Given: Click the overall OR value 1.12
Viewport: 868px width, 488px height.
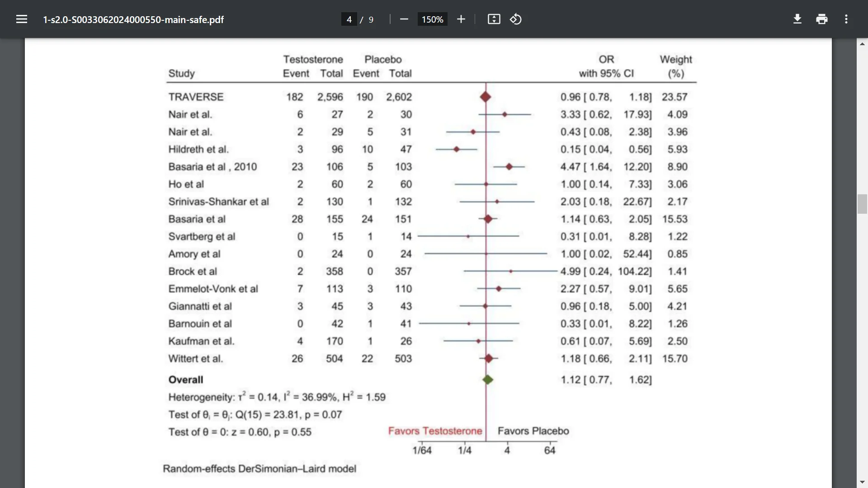Looking at the screenshot, I should (571, 380).
